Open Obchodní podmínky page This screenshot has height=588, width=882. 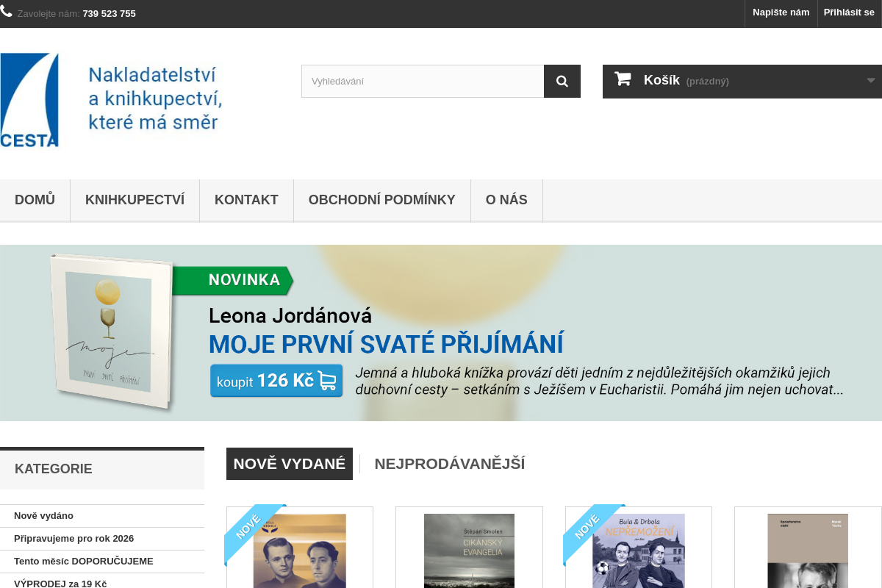click(381, 200)
